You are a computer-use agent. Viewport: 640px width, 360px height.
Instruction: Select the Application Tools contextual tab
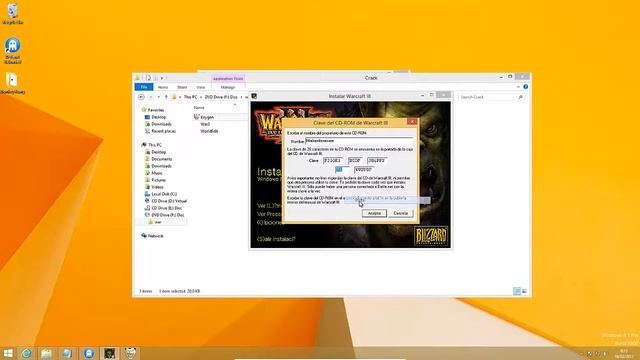tap(228, 78)
